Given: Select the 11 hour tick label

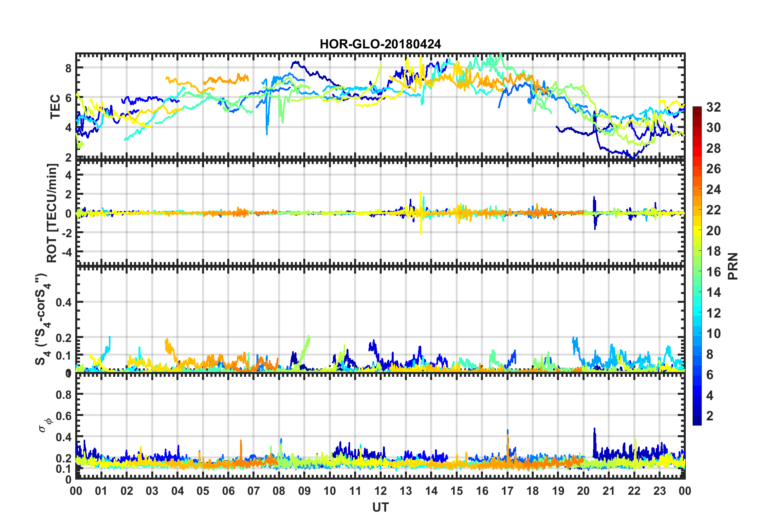Looking at the screenshot, I should (355, 491).
